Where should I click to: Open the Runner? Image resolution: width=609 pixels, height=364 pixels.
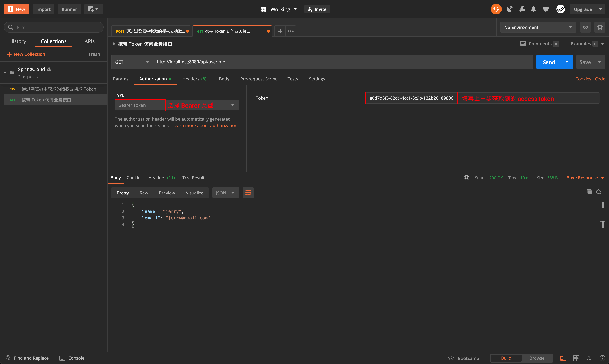[x=69, y=9]
